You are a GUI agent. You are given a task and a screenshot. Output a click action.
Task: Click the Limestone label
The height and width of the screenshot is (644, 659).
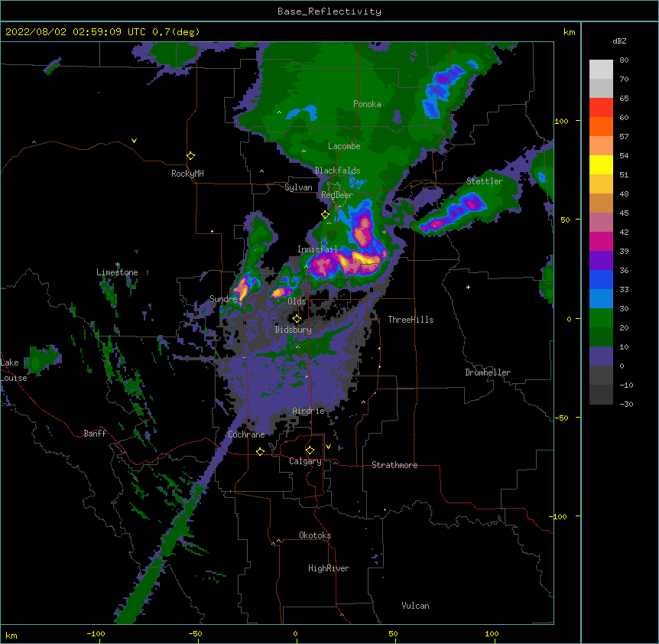[x=117, y=272]
